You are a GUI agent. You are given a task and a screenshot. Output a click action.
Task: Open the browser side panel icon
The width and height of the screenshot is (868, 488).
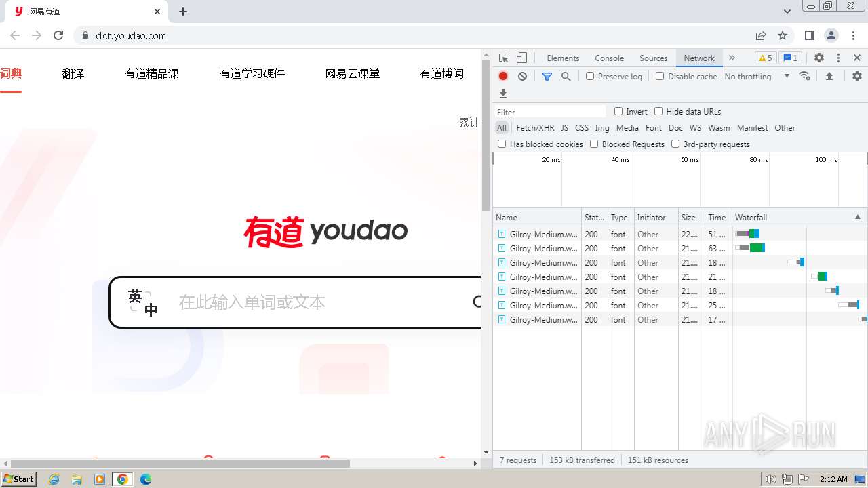pyautogui.click(x=809, y=35)
